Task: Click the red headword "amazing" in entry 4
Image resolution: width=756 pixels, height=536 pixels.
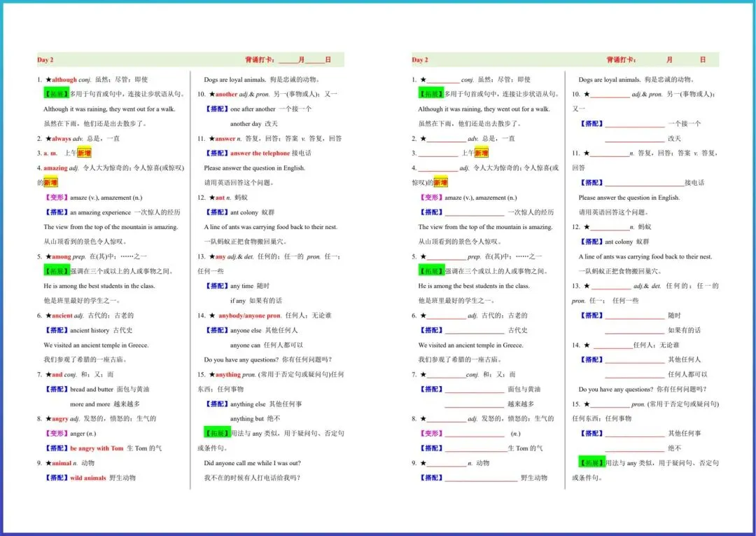Action: [x=55, y=168]
